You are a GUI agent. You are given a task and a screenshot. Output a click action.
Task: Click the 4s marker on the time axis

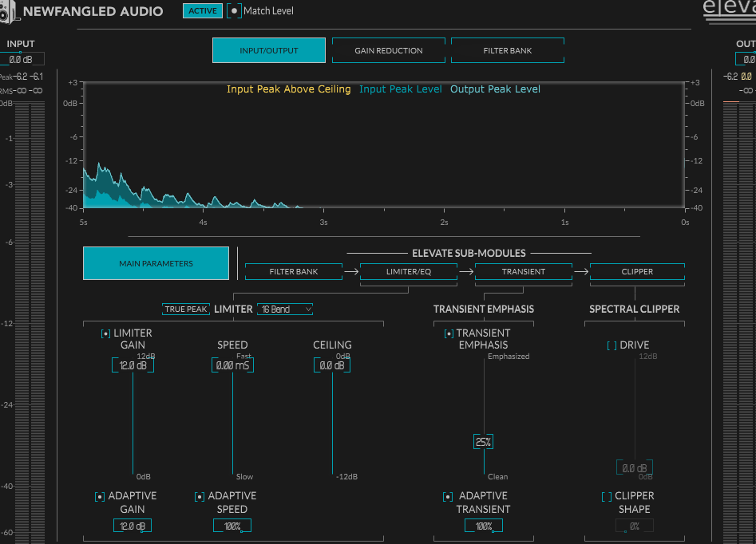pos(203,222)
